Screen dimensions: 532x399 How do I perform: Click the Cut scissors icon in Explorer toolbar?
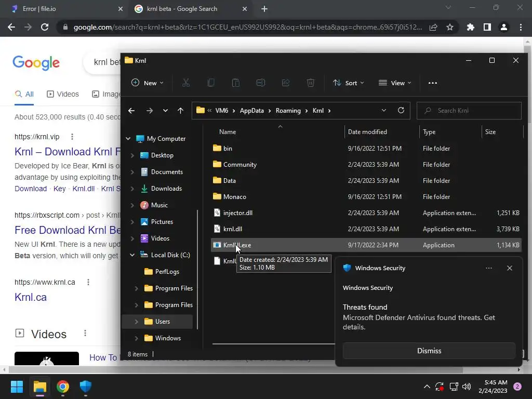coord(186,83)
